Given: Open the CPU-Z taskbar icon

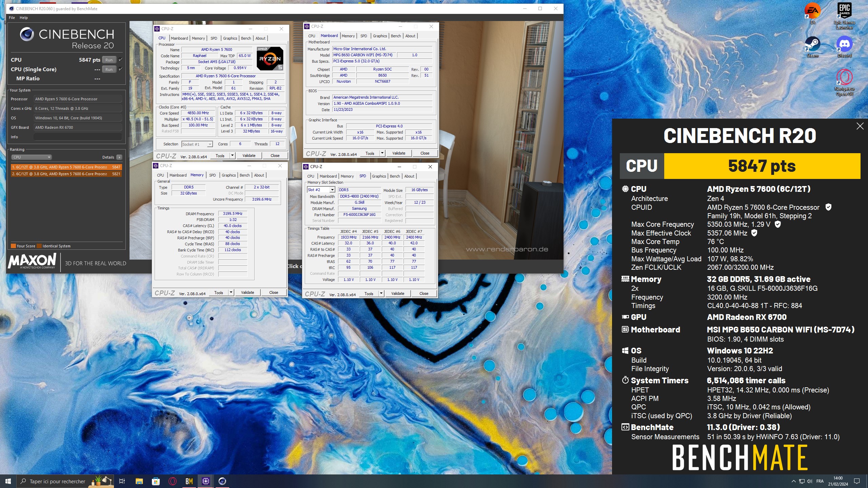Looking at the screenshot, I should coord(205,481).
